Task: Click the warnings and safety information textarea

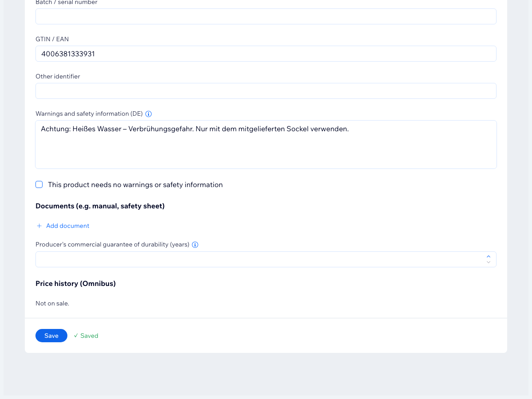Action: (x=266, y=145)
